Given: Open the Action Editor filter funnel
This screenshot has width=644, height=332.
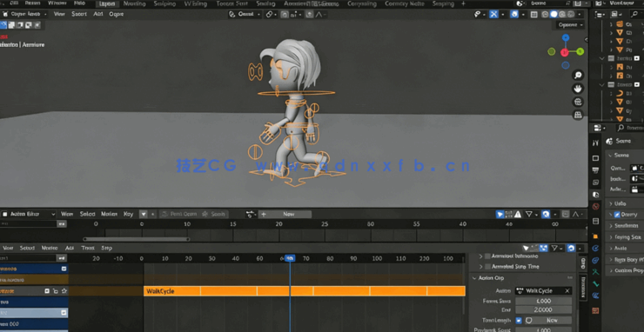Looking at the screenshot, I should (529, 214).
